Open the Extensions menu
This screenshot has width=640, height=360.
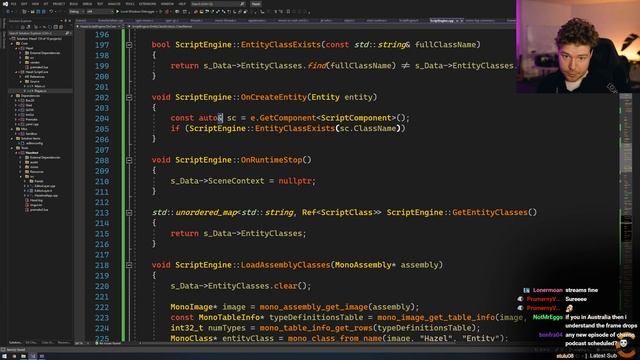coord(147,4)
